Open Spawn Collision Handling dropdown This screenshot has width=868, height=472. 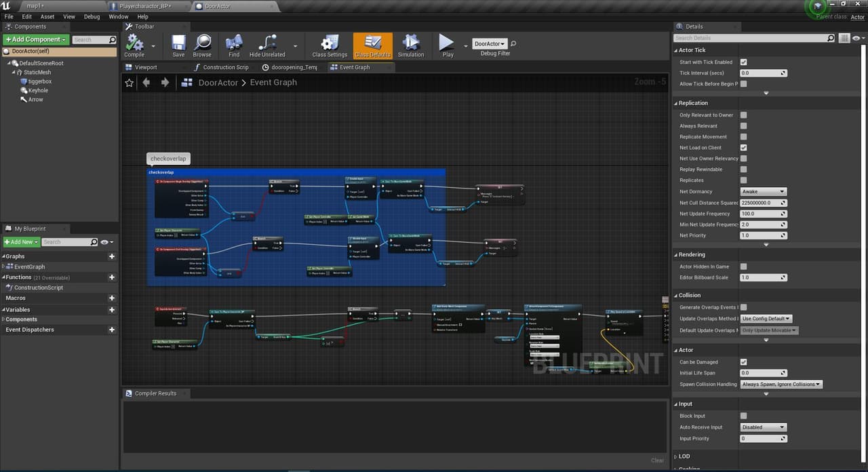[781, 385]
